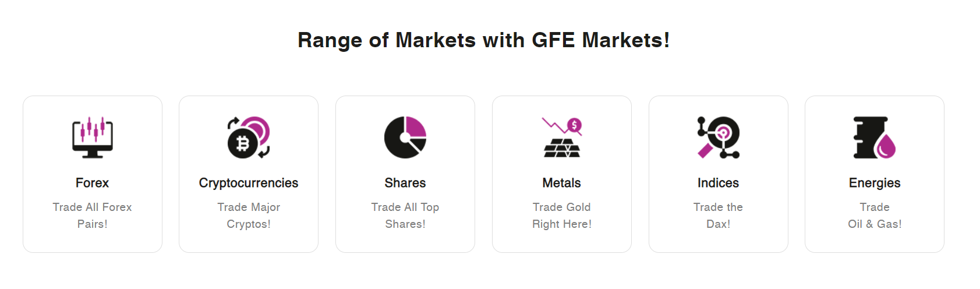Click the Forex candlestick monitor icon
Screen dimensions: 980x289
pos(93,138)
